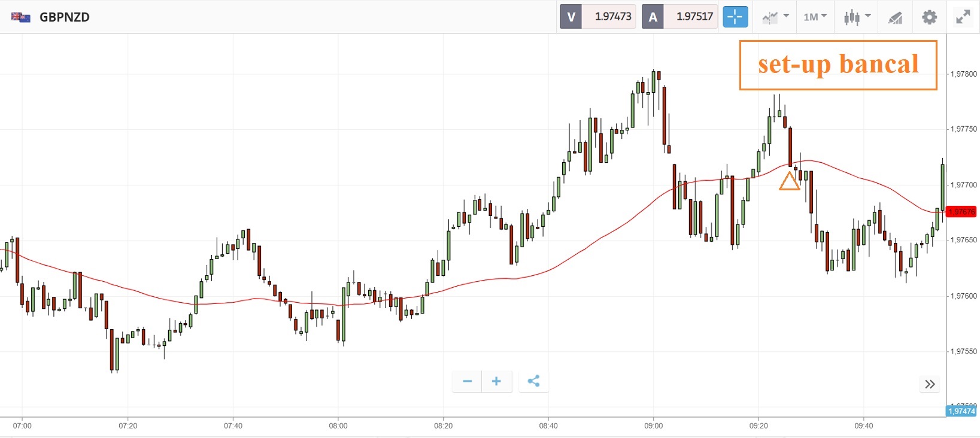The width and height of the screenshot is (980, 438).
Task: Jump to latest candles with double-arrow
Action: click(930, 384)
